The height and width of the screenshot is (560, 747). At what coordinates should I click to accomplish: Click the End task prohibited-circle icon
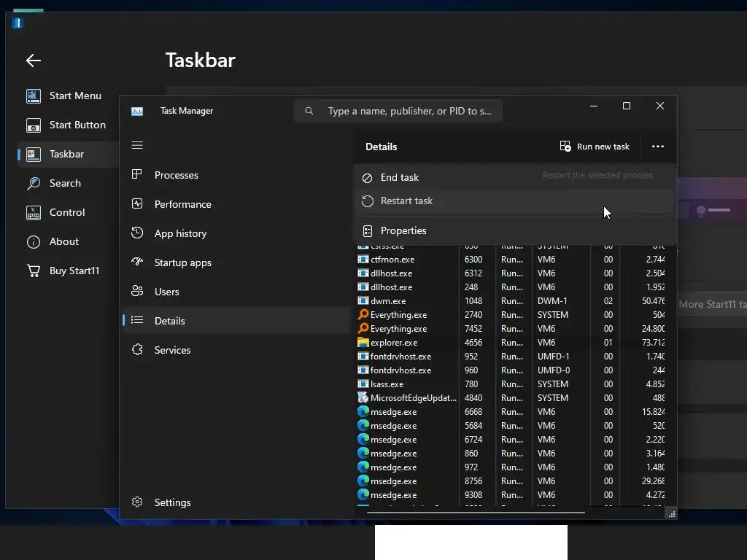tap(368, 178)
